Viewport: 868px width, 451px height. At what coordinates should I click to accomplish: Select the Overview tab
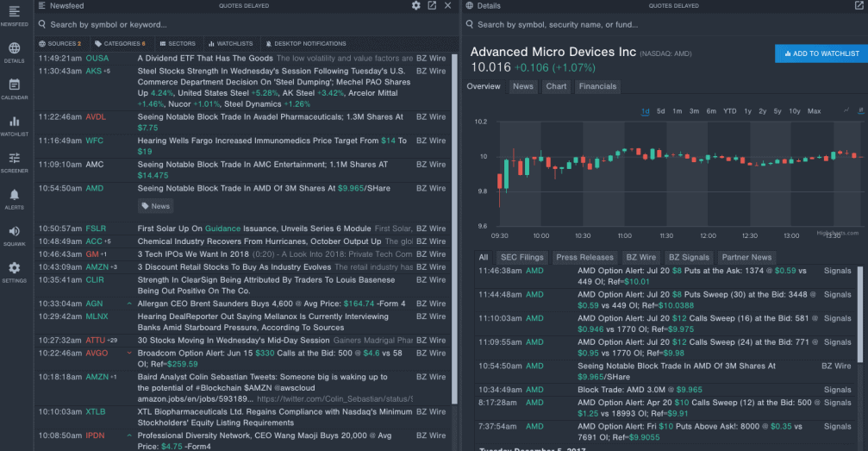(x=484, y=86)
